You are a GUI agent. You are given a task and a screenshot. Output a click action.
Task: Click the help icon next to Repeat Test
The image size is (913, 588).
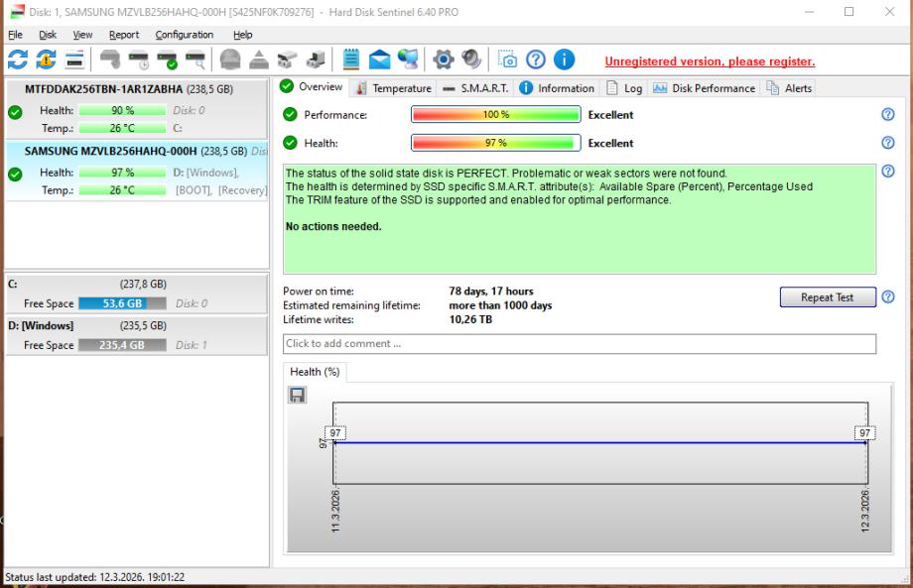(x=888, y=296)
